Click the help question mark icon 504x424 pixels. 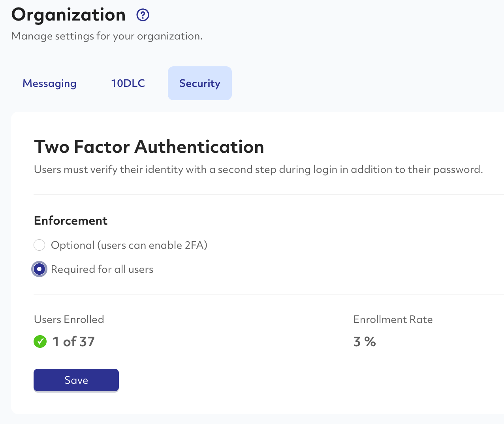pos(143,15)
